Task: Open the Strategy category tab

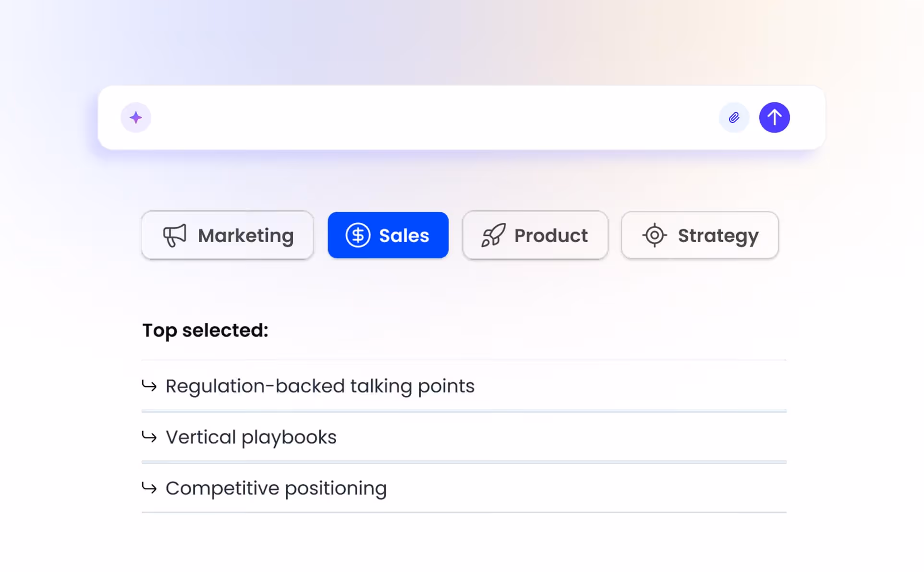Action: pyautogui.click(x=700, y=235)
